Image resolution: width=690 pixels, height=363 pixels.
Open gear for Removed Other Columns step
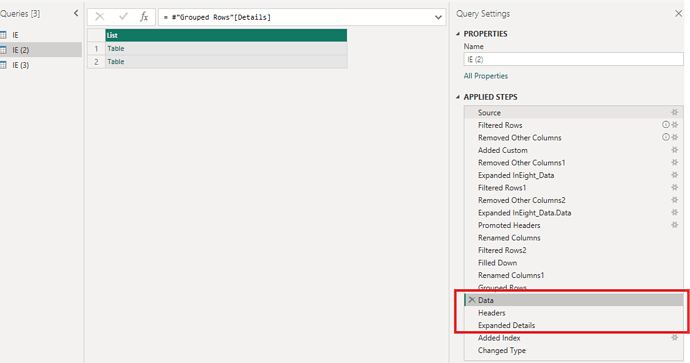[x=675, y=137]
